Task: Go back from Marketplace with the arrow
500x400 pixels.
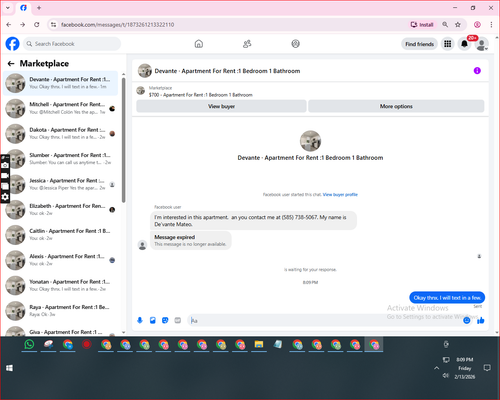Action: click(x=11, y=63)
